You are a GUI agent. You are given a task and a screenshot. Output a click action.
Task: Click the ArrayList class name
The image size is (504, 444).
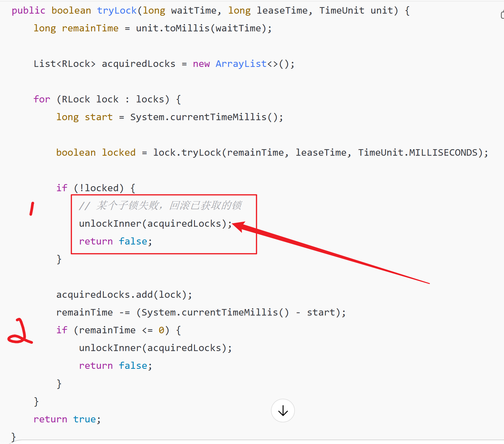pyautogui.click(x=241, y=64)
